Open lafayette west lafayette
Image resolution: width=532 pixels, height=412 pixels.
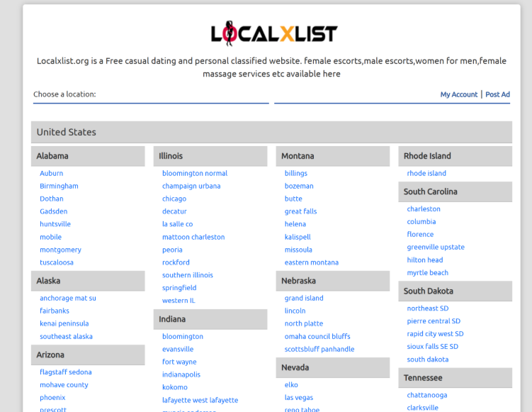pyautogui.click(x=200, y=400)
